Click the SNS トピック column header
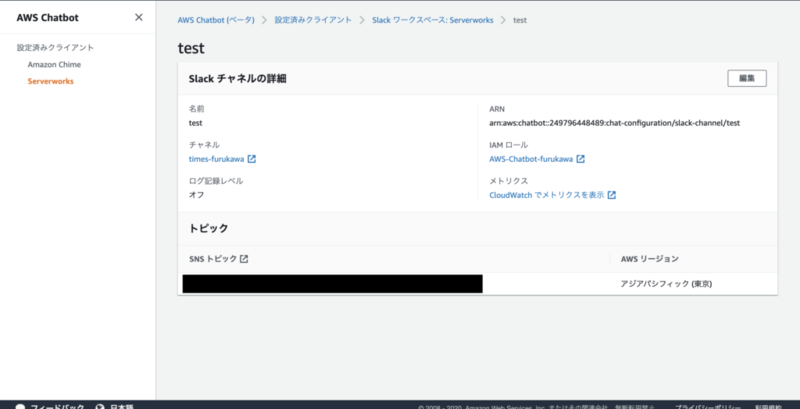 [x=213, y=259]
